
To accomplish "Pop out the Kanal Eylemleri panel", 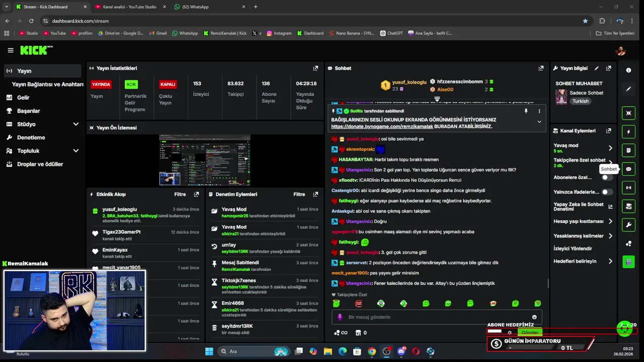I will point(608,131).
